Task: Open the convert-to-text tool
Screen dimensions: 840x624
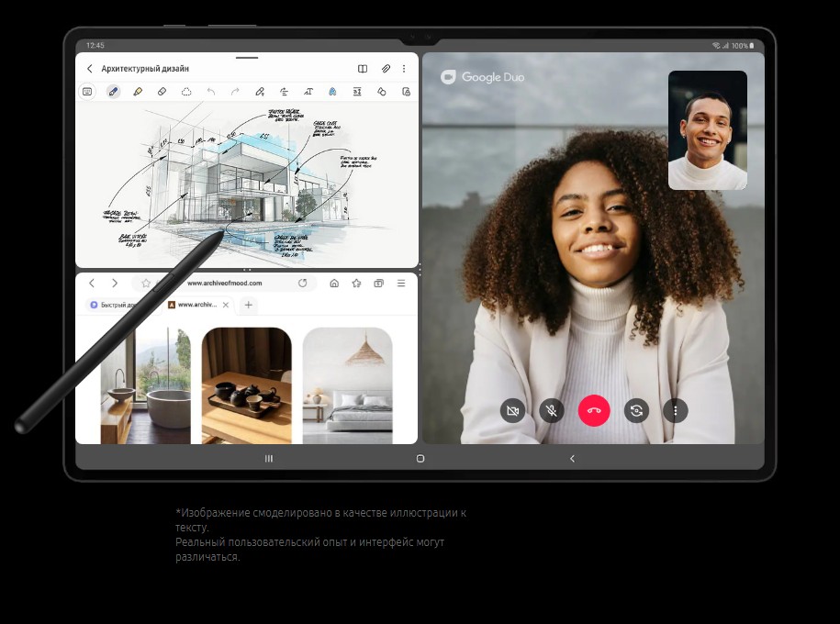Action: (308, 92)
